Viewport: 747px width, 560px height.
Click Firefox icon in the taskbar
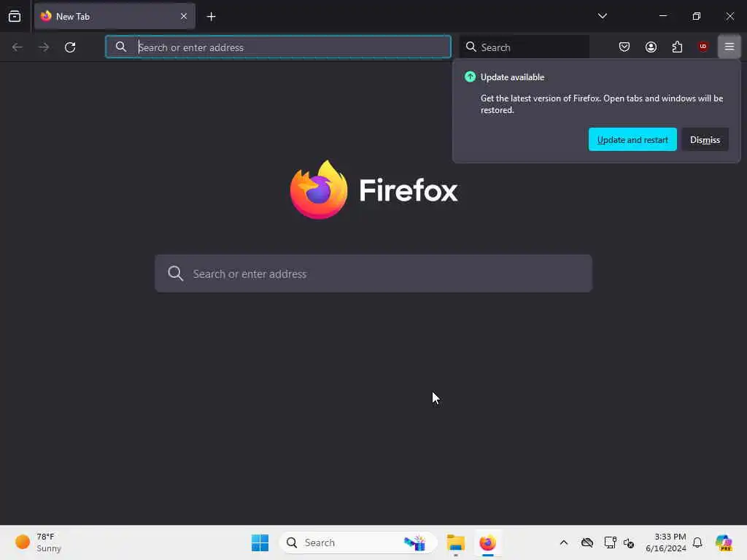click(x=487, y=542)
